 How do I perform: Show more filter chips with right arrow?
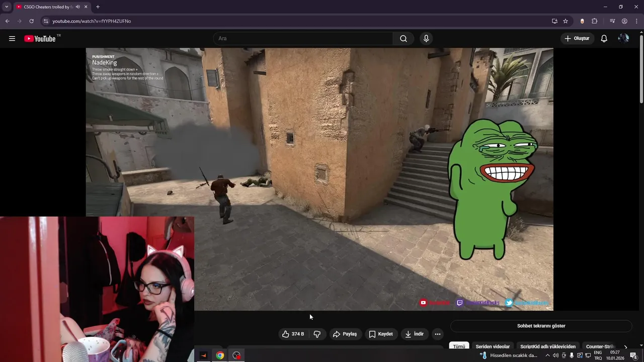[625, 346]
